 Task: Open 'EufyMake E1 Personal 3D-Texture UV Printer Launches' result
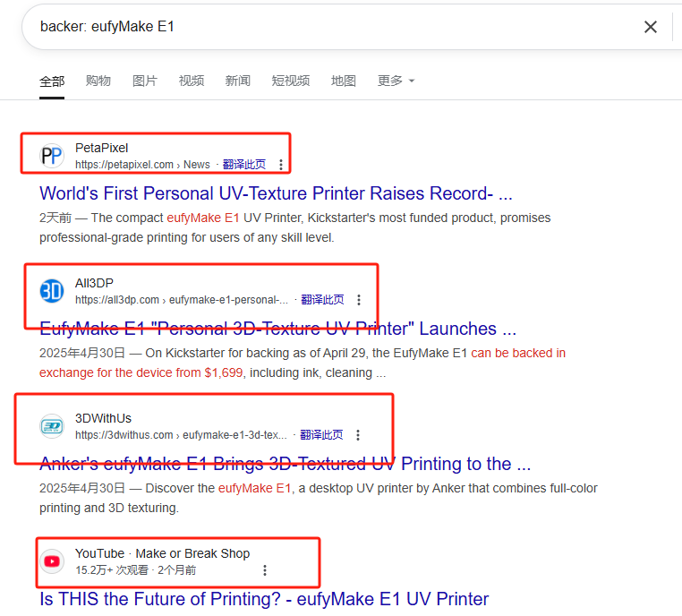[278, 329]
